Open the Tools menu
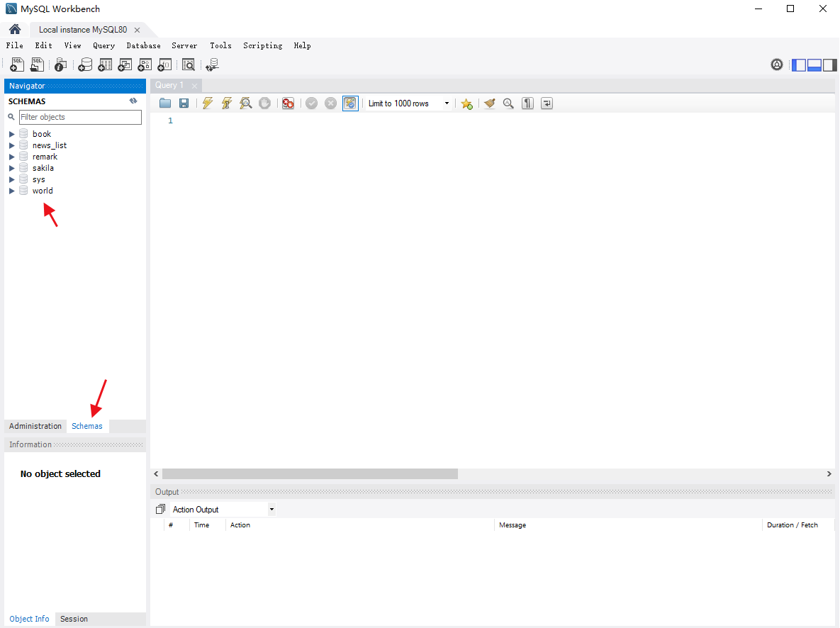 coord(220,45)
